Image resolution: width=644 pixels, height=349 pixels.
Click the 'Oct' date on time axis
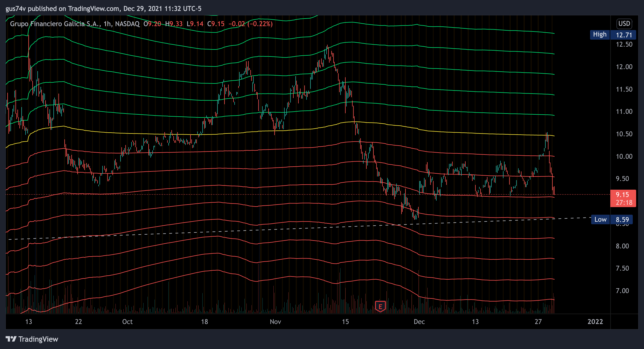(127, 322)
